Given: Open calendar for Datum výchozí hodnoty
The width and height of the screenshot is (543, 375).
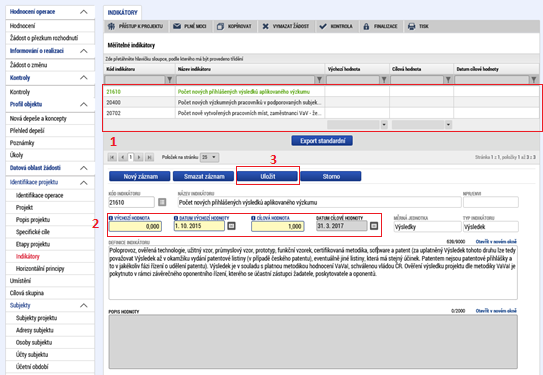Looking at the screenshot, I should click(x=231, y=226).
